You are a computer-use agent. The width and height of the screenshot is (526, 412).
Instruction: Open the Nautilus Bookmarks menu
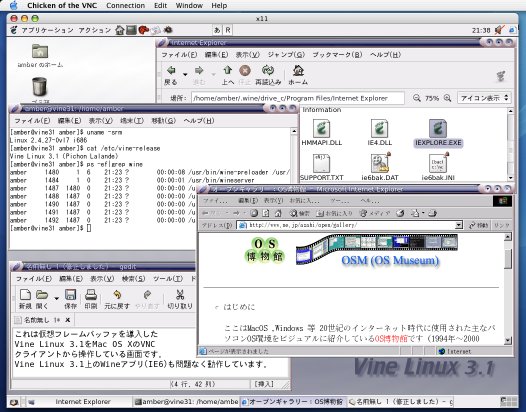[337, 55]
